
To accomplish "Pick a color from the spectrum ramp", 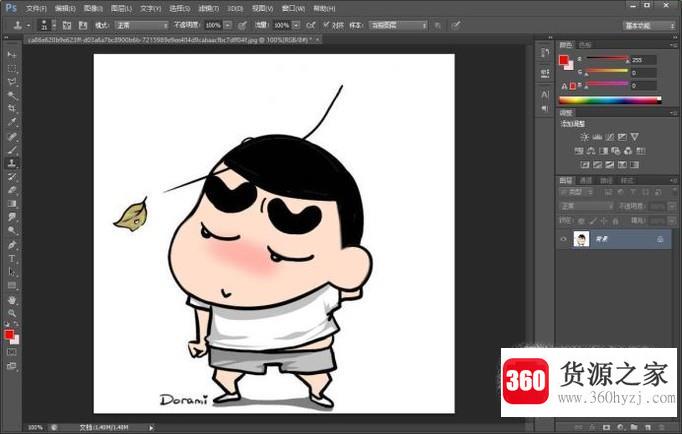I will click(x=610, y=100).
